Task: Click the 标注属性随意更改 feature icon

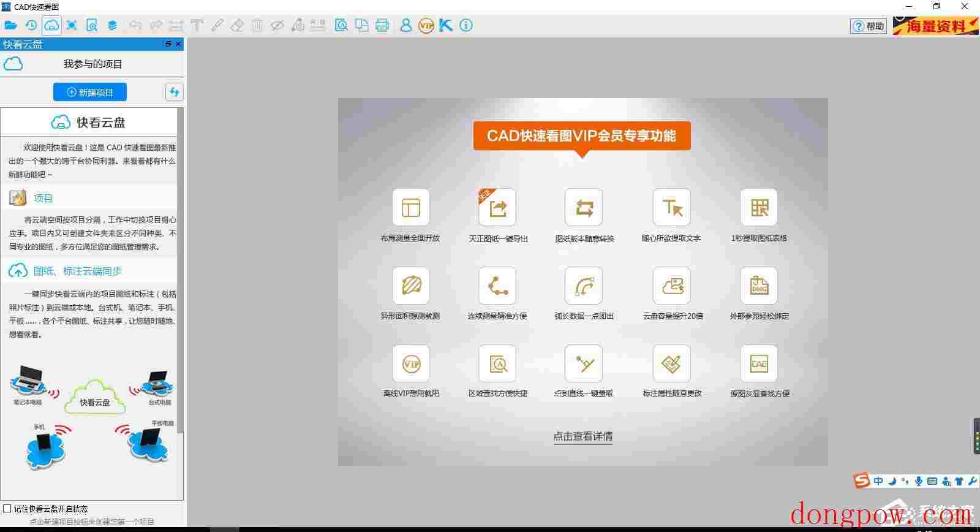Action: [672, 363]
